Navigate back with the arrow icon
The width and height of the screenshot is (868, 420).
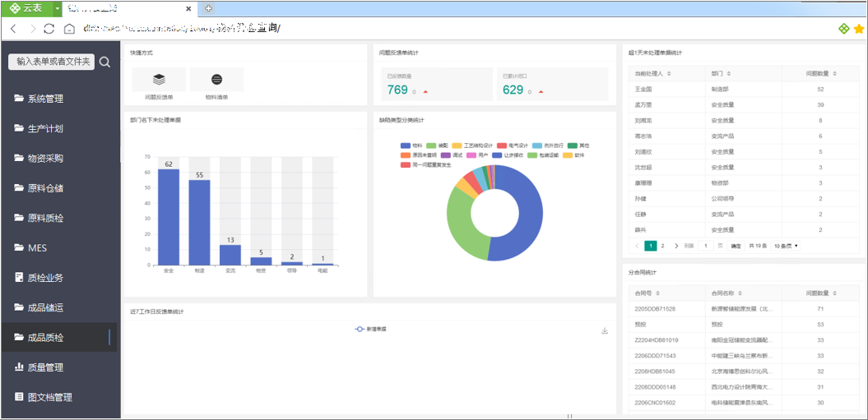point(13,29)
